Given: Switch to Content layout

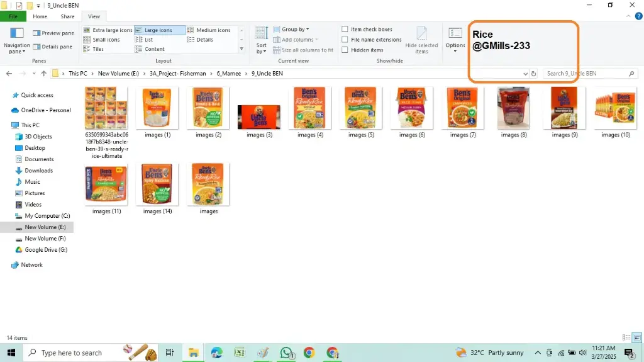Looking at the screenshot, I should tap(150, 49).
